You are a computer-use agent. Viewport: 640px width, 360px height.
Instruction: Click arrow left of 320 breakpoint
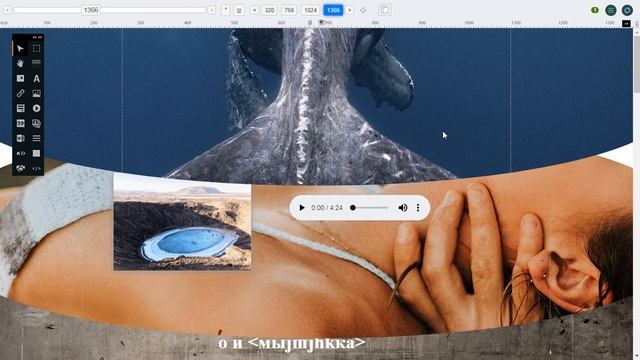(x=254, y=10)
